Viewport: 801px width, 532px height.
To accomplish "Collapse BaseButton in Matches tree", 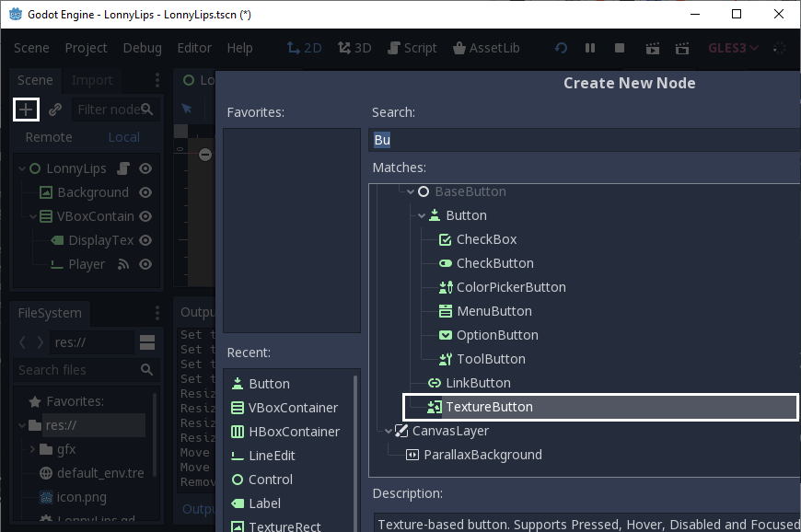I will click(411, 192).
